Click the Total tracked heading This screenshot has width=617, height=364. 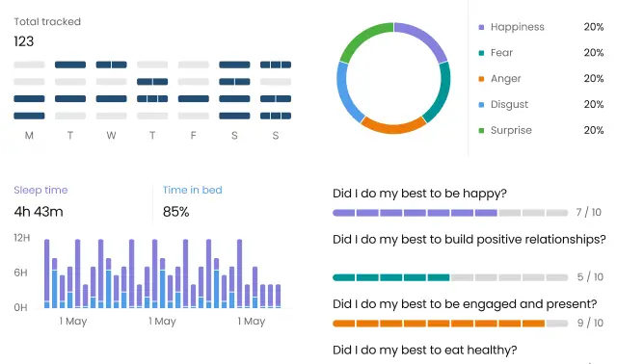(x=47, y=21)
